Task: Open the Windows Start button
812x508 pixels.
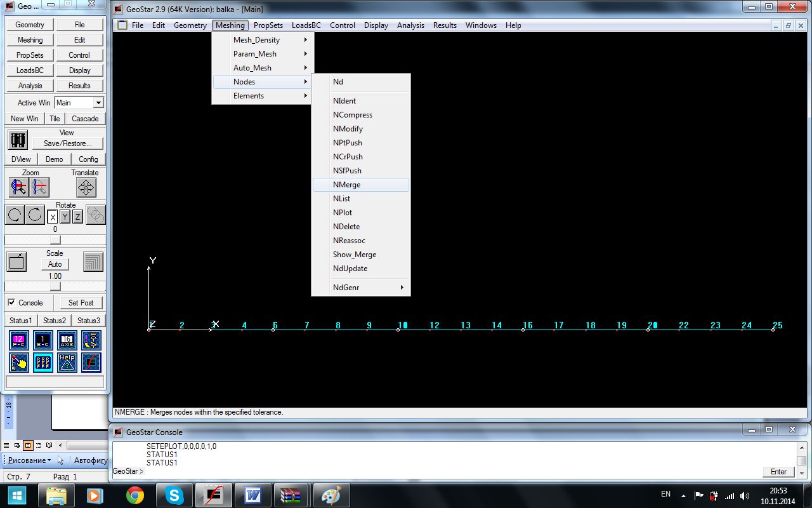Action: click(x=16, y=495)
